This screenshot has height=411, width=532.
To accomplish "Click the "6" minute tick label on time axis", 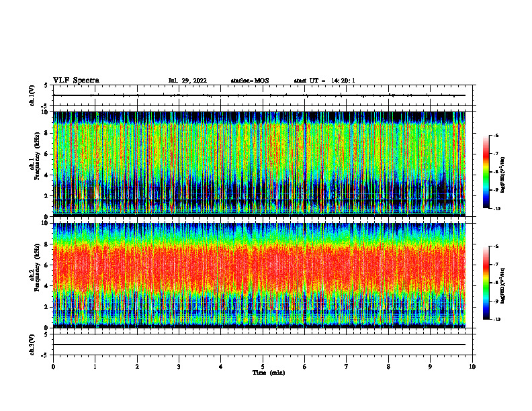I will click(x=305, y=367).
